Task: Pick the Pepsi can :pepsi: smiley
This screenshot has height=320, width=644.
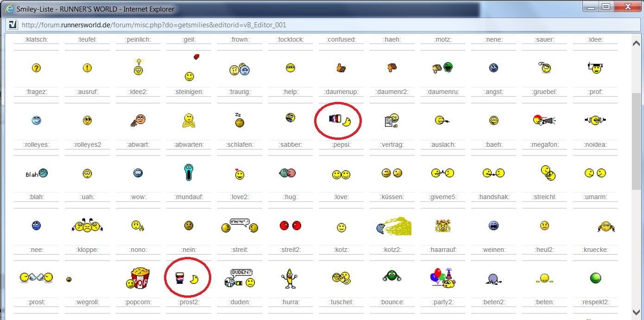Action: point(339,121)
